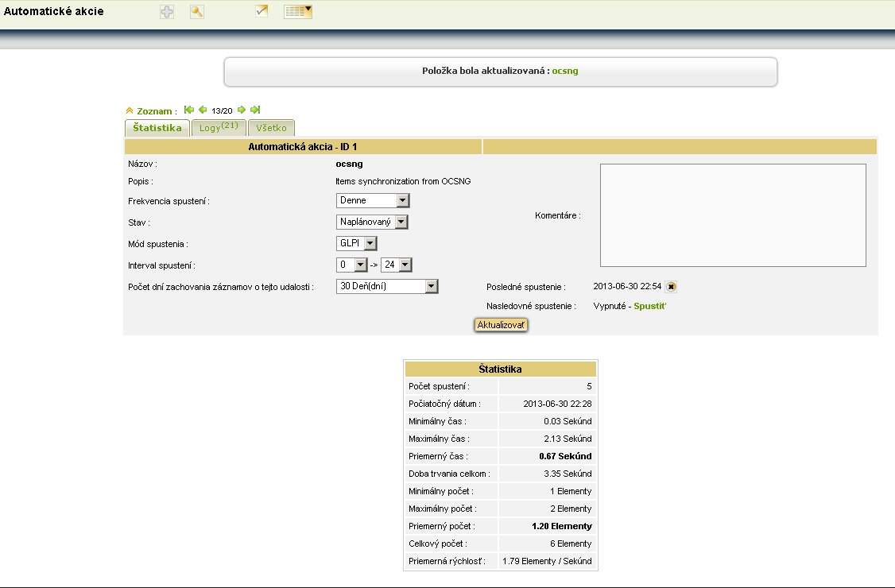The width and height of the screenshot is (895, 588).
Task: Switch to the Logy (21) tab
Action: pyautogui.click(x=219, y=128)
